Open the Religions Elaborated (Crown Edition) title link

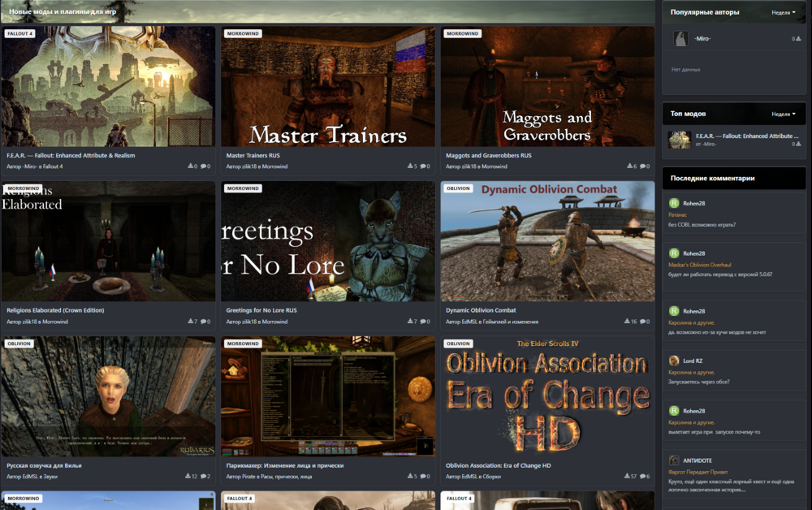pyautogui.click(x=55, y=311)
